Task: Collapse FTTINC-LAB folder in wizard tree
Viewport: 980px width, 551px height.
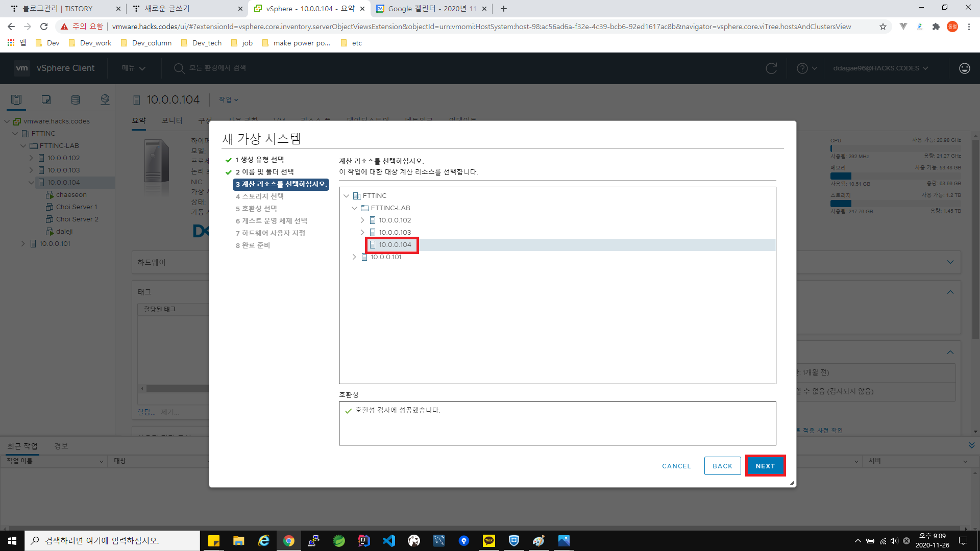Action: point(354,208)
